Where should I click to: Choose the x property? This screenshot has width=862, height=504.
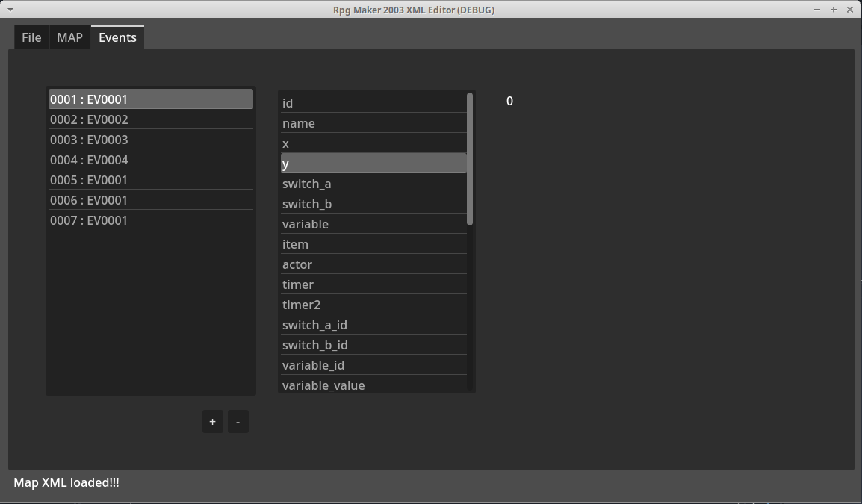(x=373, y=143)
